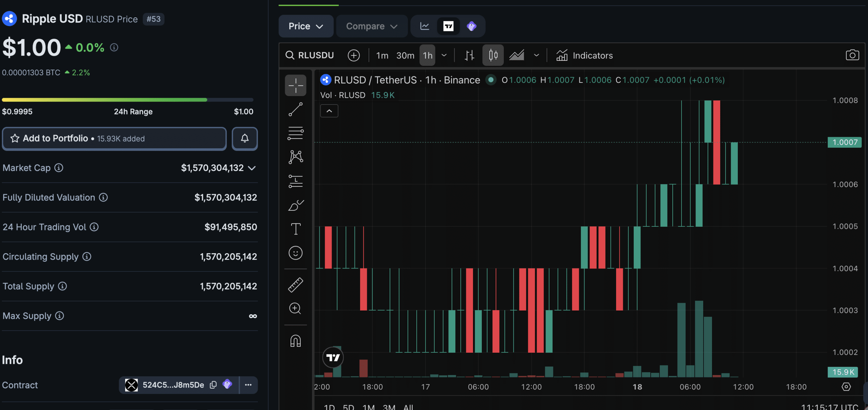Image resolution: width=868 pixels, height=410 pixels.
Task: Copy the contract address
Action: pyautogui.click(x=213, y=385)
